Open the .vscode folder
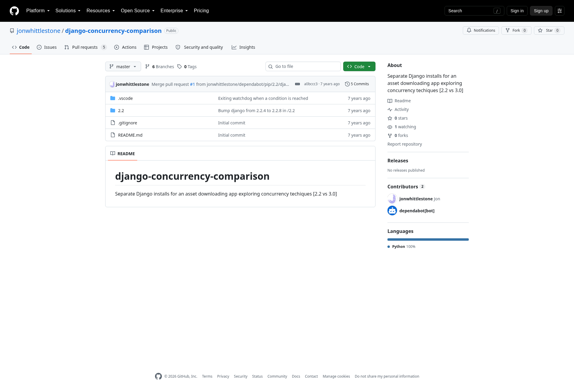 tap(125, 98)
